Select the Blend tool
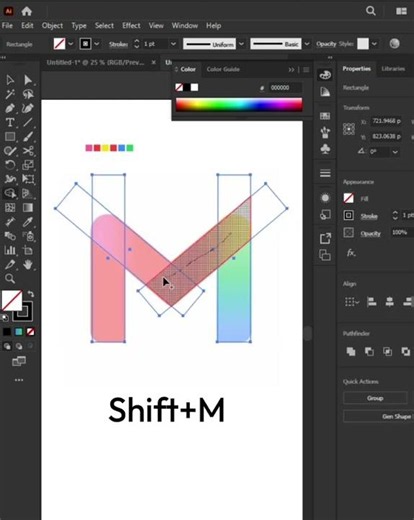414x520 pixels. pos(10,236)
